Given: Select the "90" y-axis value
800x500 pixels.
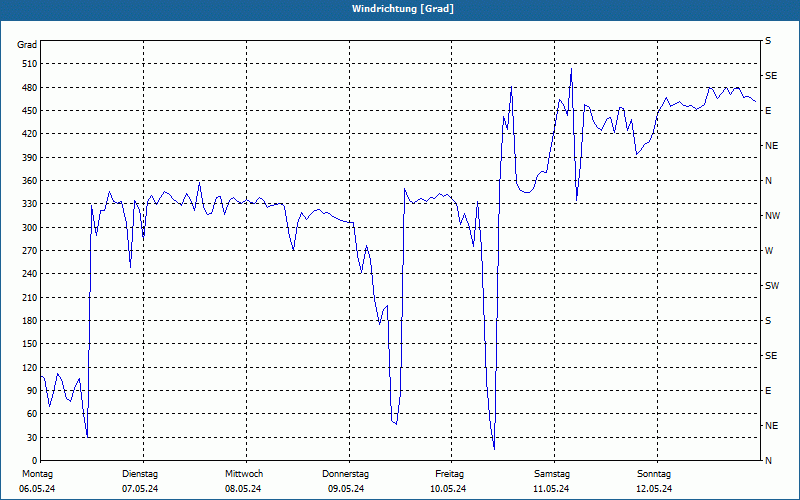Looking at the screenshot, I should pyautogui.click(x=32, y=391).
